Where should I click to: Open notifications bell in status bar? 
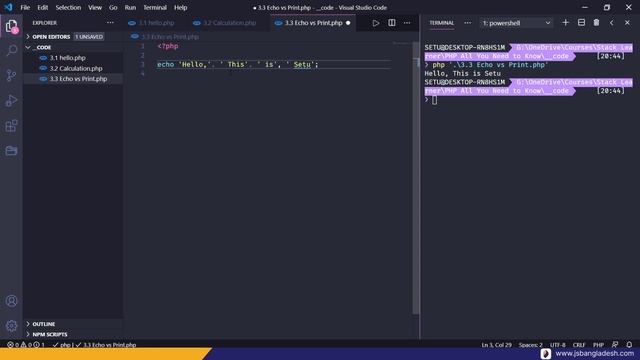tap(629, 345)
